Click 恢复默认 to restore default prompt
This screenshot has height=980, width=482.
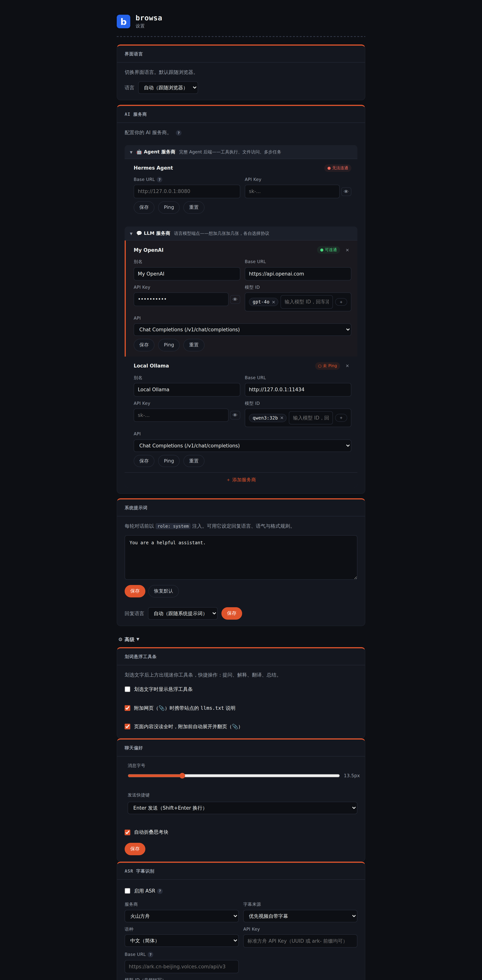pyautogui.click(x=163, y=591)
